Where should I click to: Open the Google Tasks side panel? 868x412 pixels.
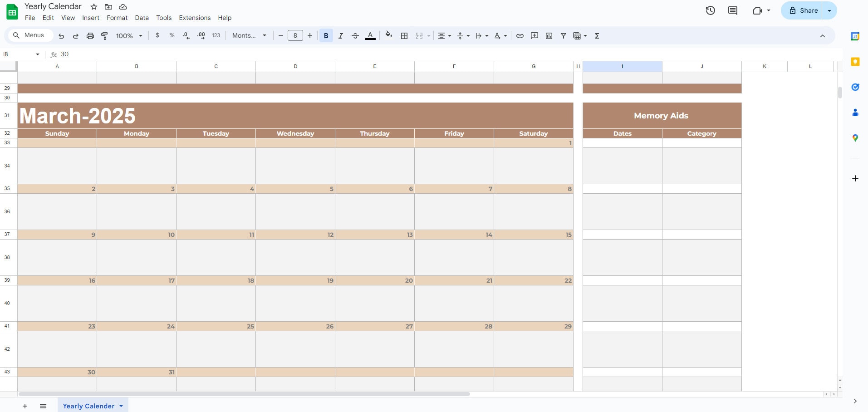click(x=855, y=87)
